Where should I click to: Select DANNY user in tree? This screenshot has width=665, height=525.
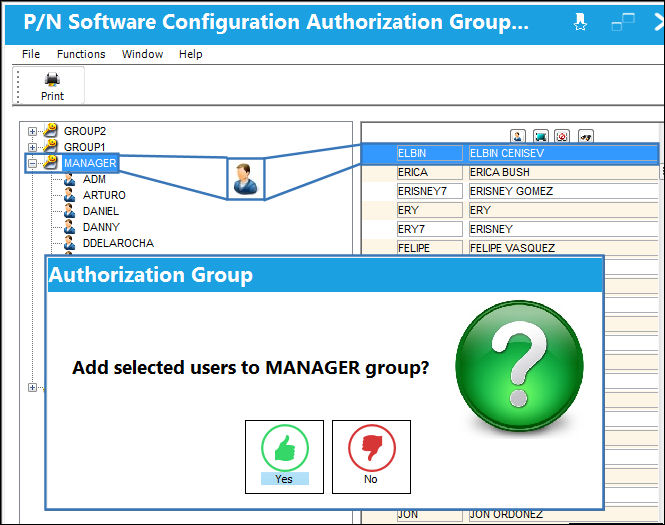pos(101,227)
